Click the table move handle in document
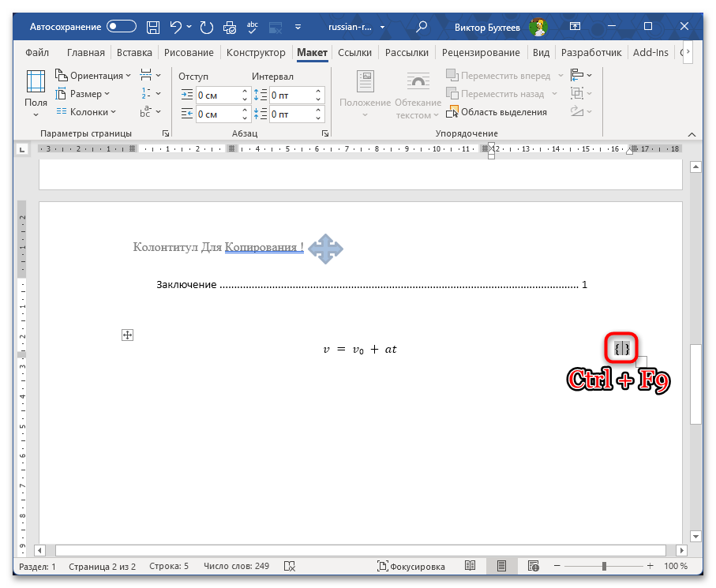 (x=127, y=335)
